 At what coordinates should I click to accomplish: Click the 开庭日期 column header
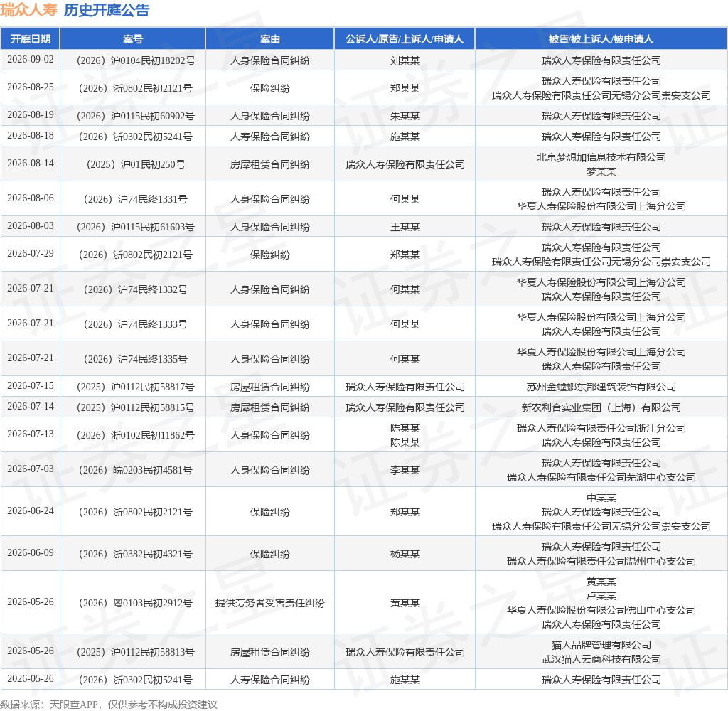[x=30, y=39]
